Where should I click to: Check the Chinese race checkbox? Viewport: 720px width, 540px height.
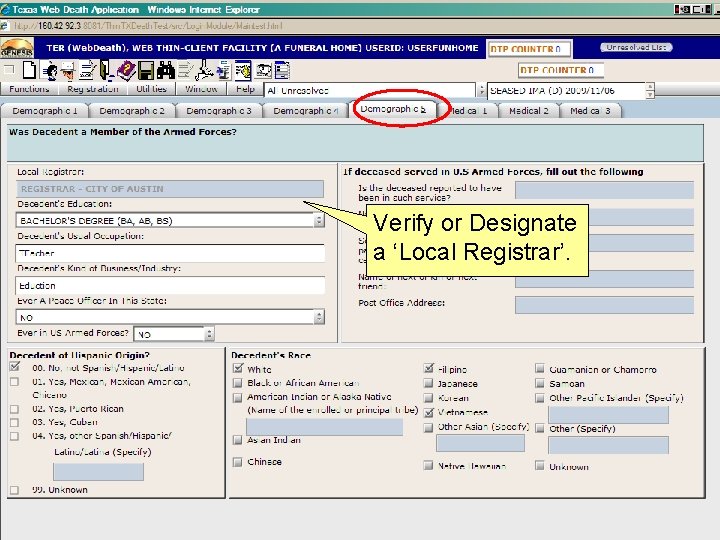(238, 461)
